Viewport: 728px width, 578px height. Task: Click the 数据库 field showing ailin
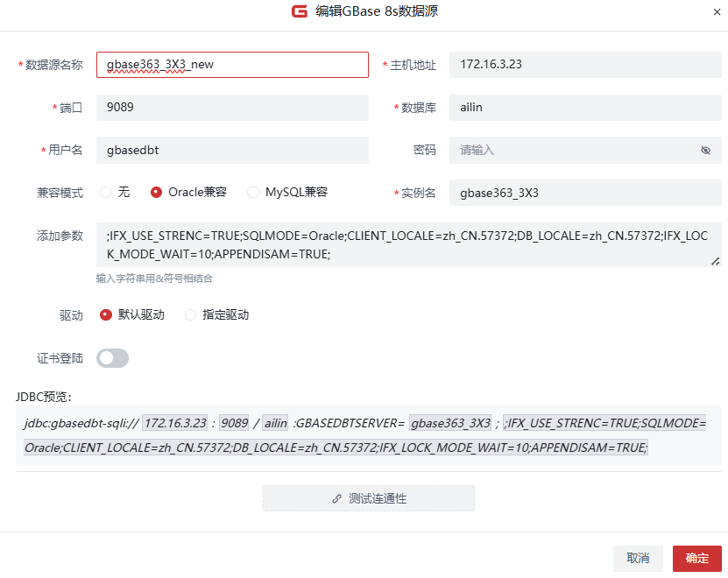tap(585, 108)
